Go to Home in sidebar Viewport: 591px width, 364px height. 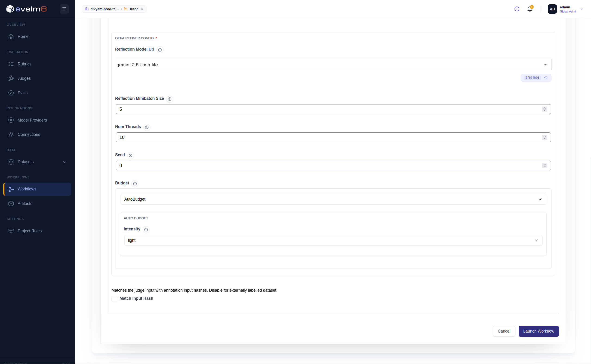point(37,37)
